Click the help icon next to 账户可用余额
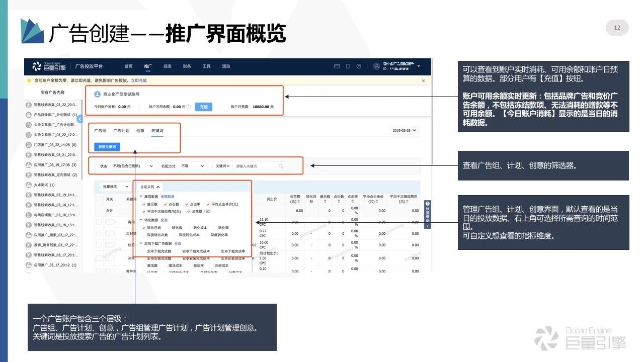 (189, 107)
